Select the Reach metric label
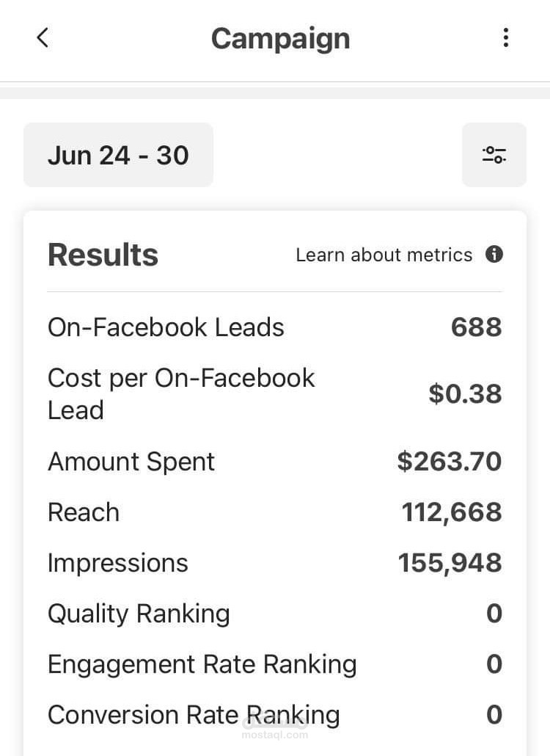The height and width of the screenshot is (756, 550). 84,512
